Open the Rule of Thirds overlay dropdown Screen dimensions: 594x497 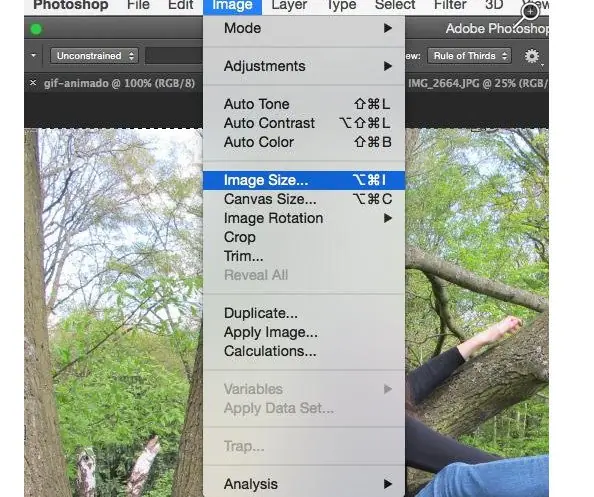pyautogui.click(x=469, y=56)
